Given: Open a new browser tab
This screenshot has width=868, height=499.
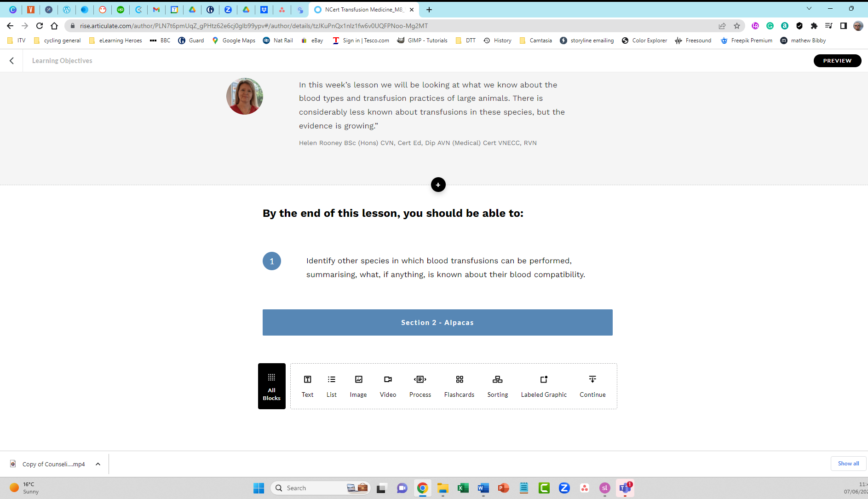Looking at the screenshot, I should (429, 9).
